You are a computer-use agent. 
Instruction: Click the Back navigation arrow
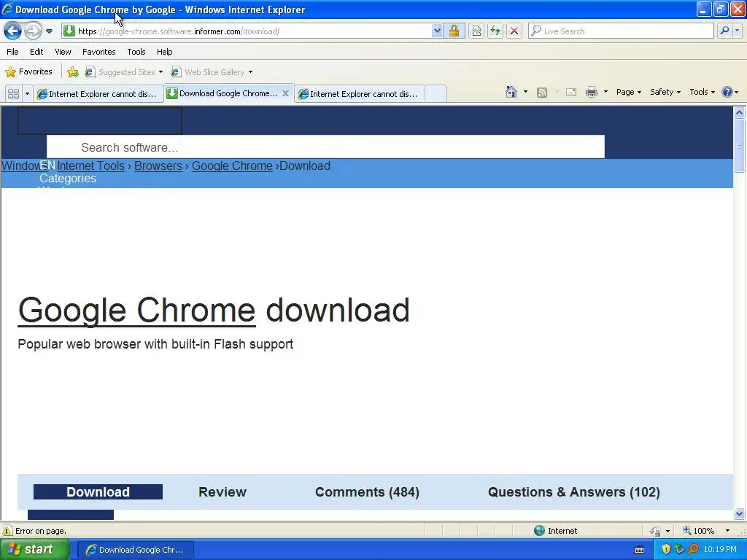[x=13, y=31]
